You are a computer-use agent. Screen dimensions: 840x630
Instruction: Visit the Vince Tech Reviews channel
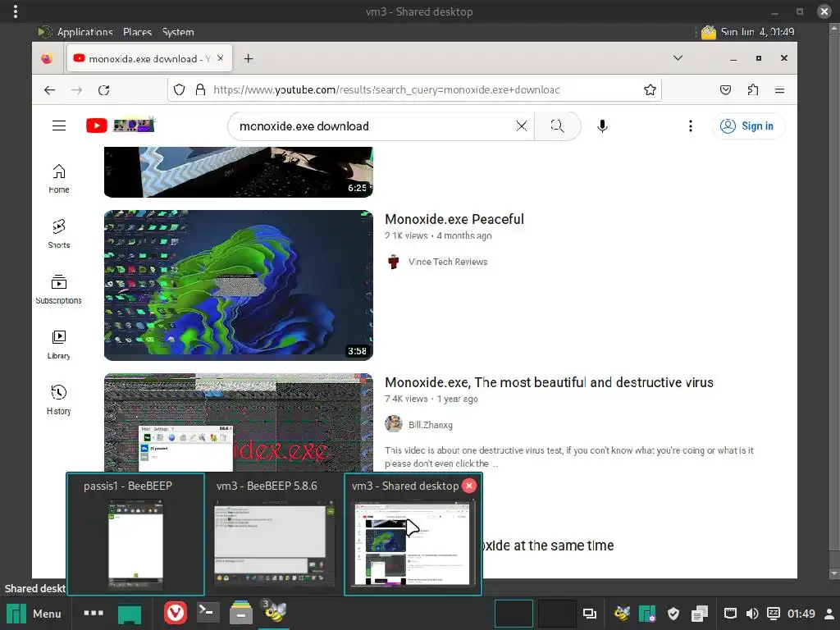pyautogui.click(x=448, y=262)
